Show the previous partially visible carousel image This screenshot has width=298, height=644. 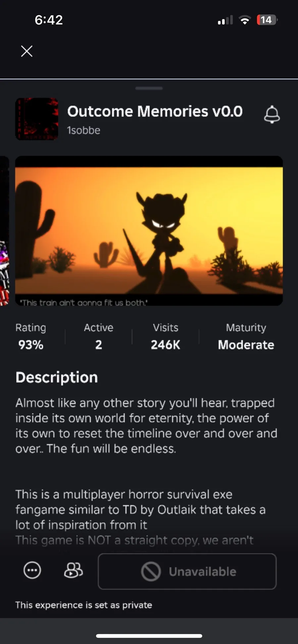[x=4, y=231]
